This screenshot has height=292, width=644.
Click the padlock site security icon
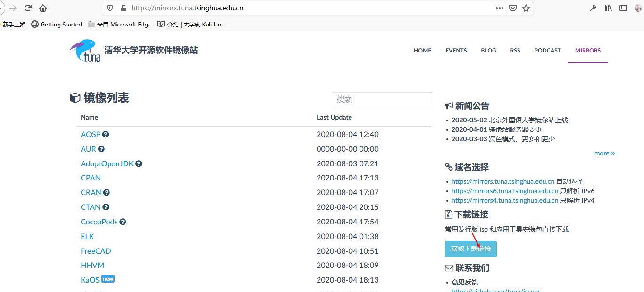(x=124, y=8)
